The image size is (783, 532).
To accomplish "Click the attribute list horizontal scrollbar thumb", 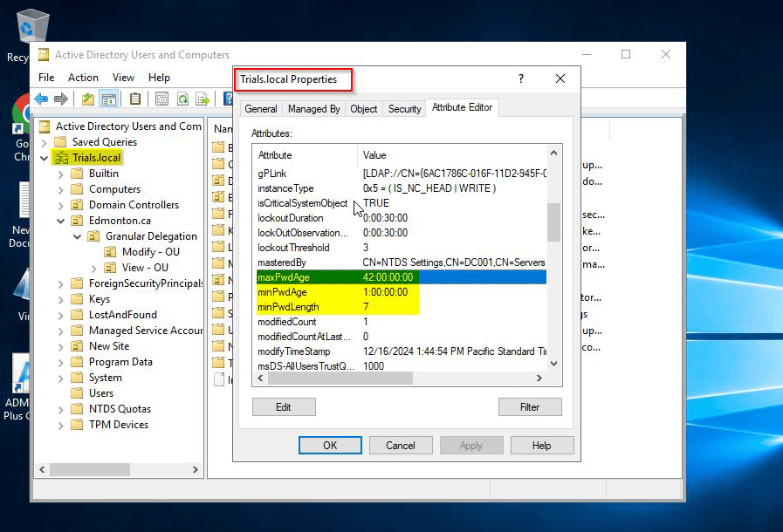I will [340, 379].
